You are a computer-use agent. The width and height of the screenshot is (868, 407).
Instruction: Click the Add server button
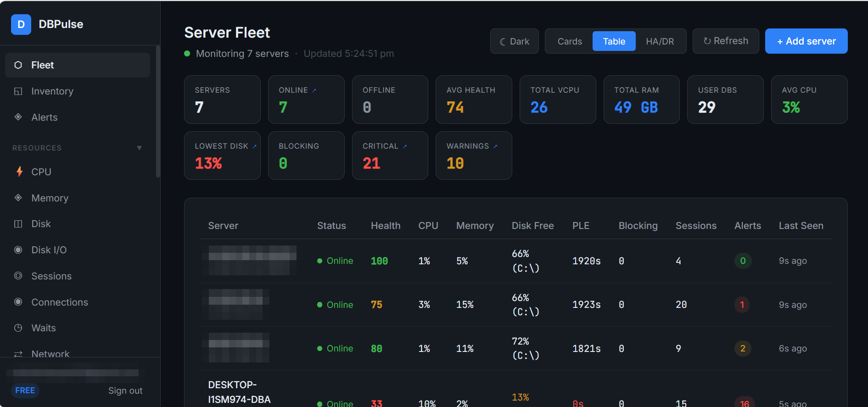(x=806, y=41)
